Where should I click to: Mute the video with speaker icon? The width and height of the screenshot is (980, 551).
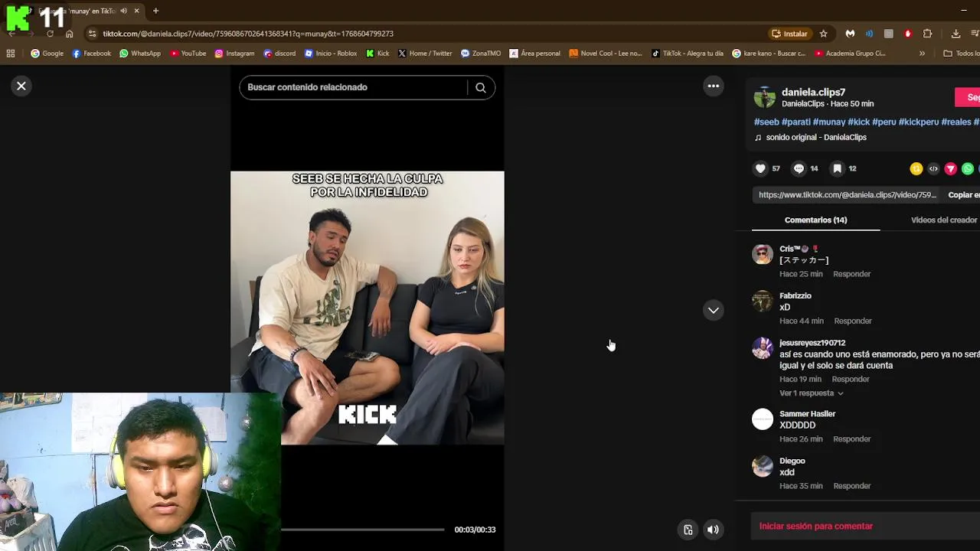click(x=713, y=530)
